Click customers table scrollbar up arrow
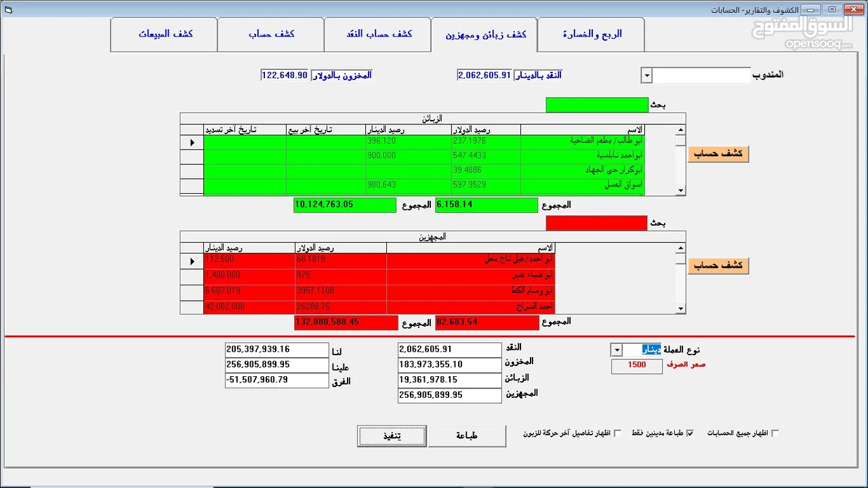The width and height of the screenshot is (868, 488). point(680,129)
